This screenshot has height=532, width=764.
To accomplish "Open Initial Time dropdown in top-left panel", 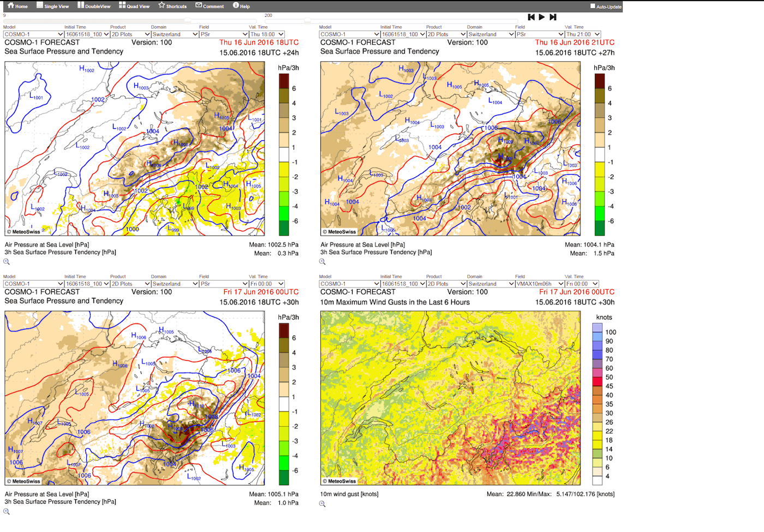I will 87,34.
